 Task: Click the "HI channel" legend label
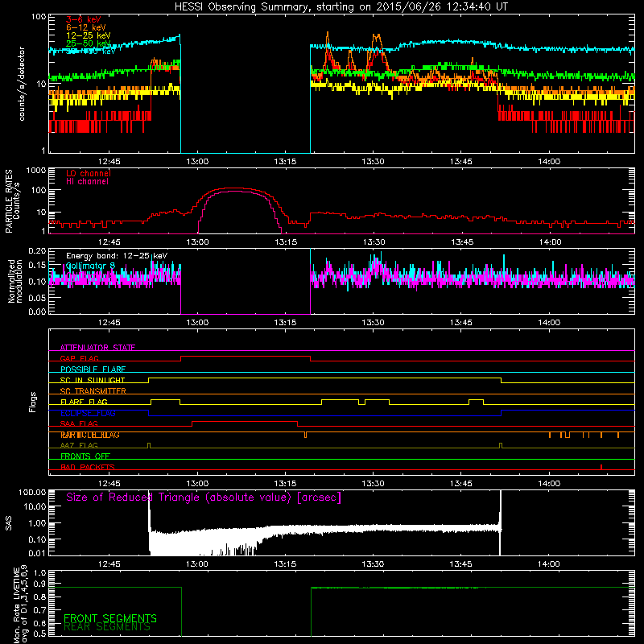coord(88,181)
